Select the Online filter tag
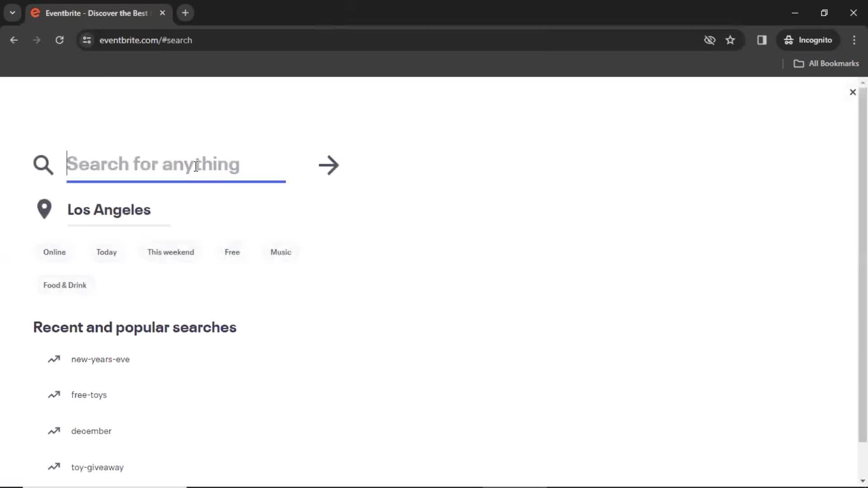 54,251
